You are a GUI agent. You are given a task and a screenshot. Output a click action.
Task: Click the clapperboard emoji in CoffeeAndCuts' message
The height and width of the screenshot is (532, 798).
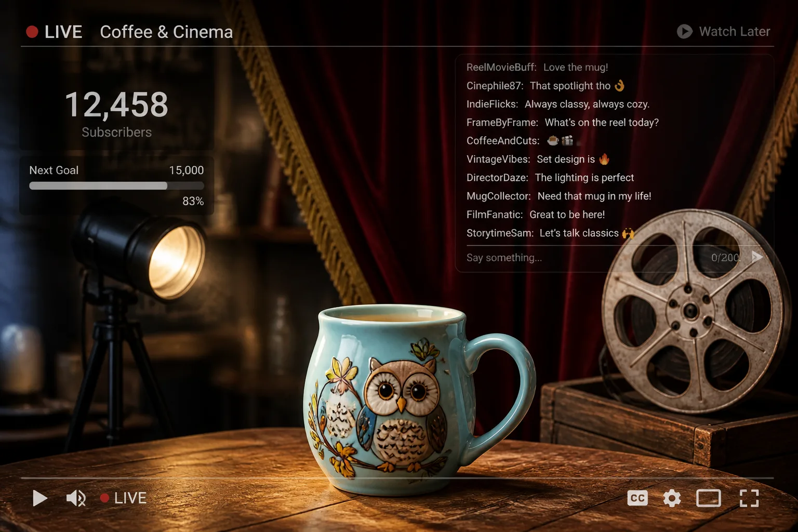[567, 140]
